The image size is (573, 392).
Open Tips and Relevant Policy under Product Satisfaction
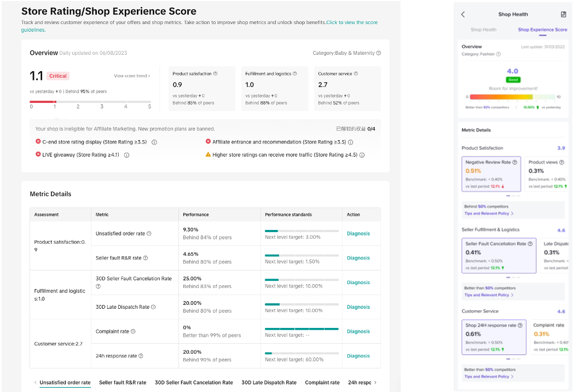pos(489,214)
